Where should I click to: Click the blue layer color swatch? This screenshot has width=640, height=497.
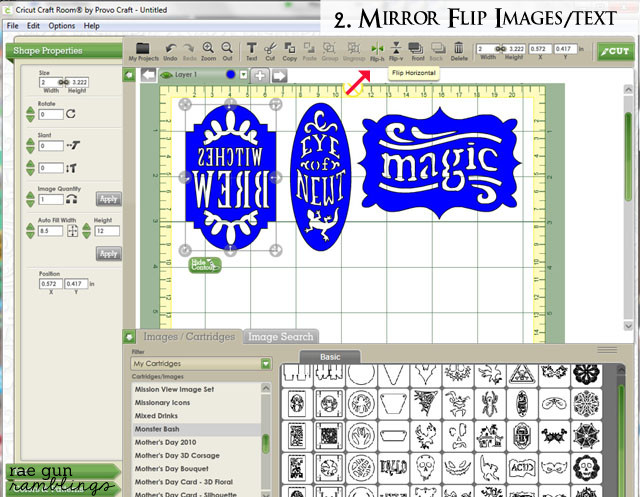point(230,75)
